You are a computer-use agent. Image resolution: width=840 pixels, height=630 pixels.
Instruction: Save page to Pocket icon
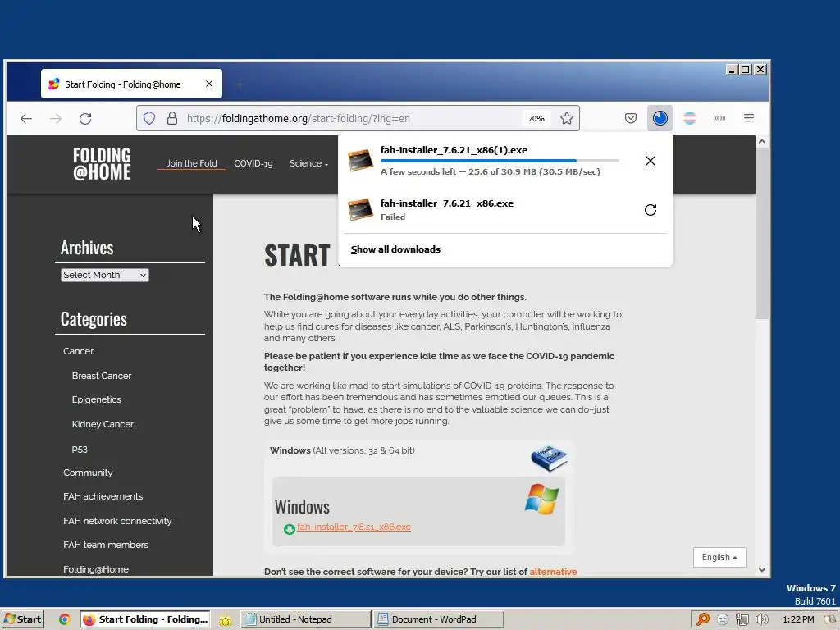click(x=631, y=118)
